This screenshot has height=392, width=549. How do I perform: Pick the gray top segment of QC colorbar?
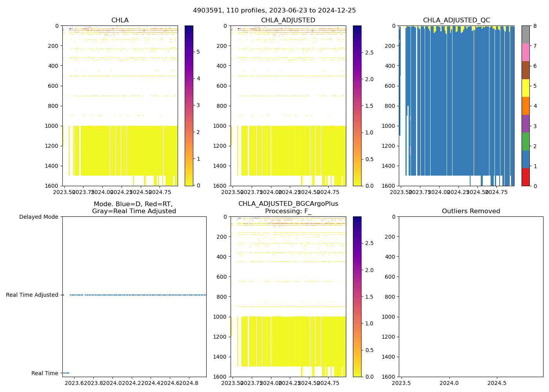pos(525,34)
